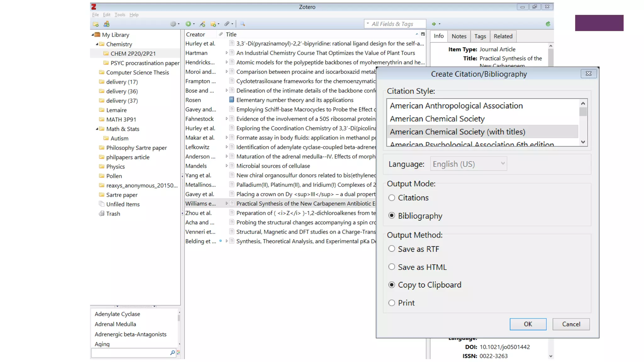Click the New Group icon
Viewport: 644px width, 362px height.
(107, 24)
